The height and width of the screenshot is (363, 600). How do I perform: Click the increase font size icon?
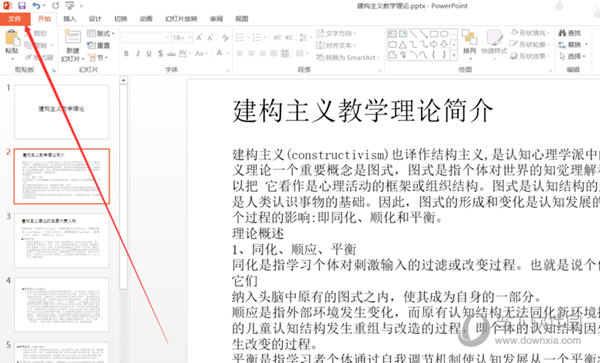click(x=199, y=37)
